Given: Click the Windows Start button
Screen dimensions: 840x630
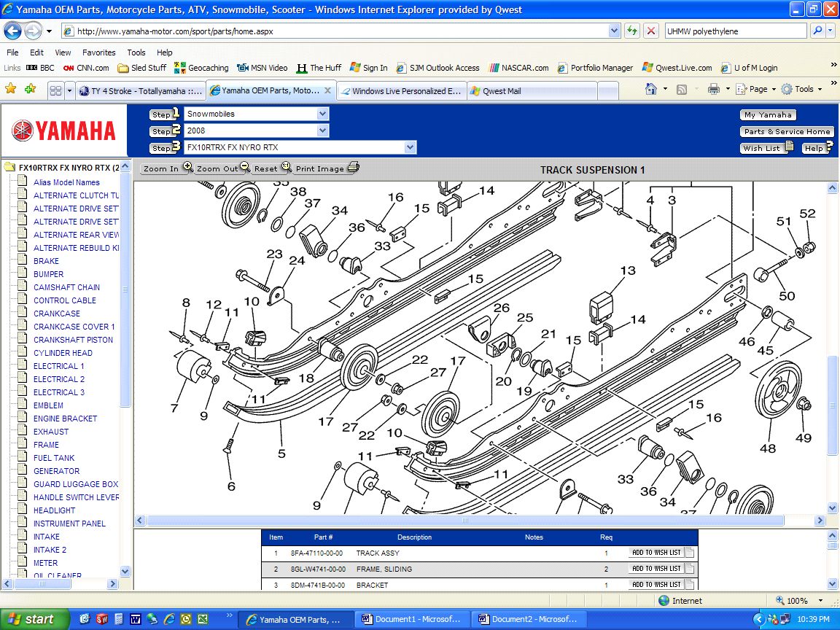Looking at the screenshot, I should tap(34, 619).
